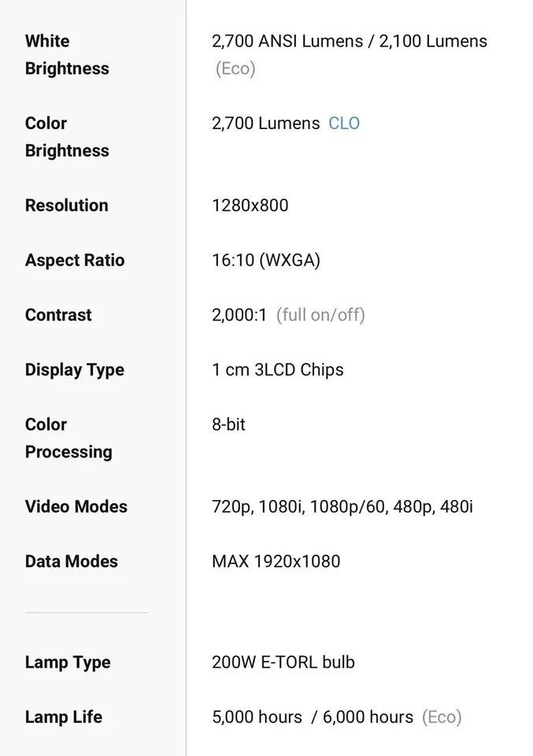Viewport: 533px width, 756px height.
Task: Click the Lamp Type label
Action: click(x=68, y=662)
